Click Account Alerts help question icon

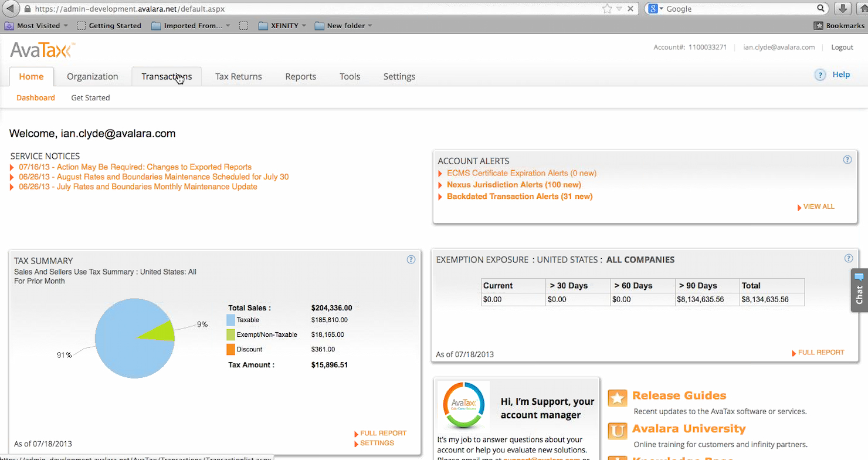coord(847,160)
